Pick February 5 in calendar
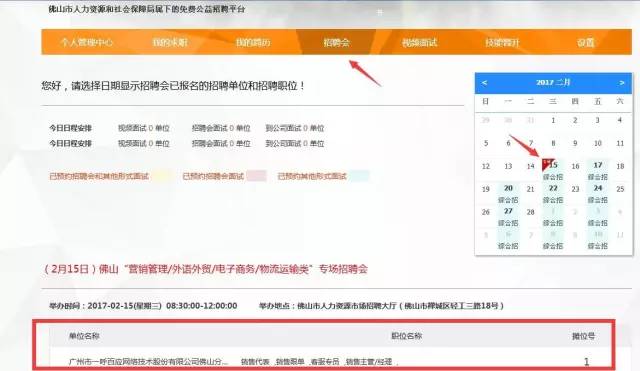This screenshot has height=371, width=640. pos(486,143)
